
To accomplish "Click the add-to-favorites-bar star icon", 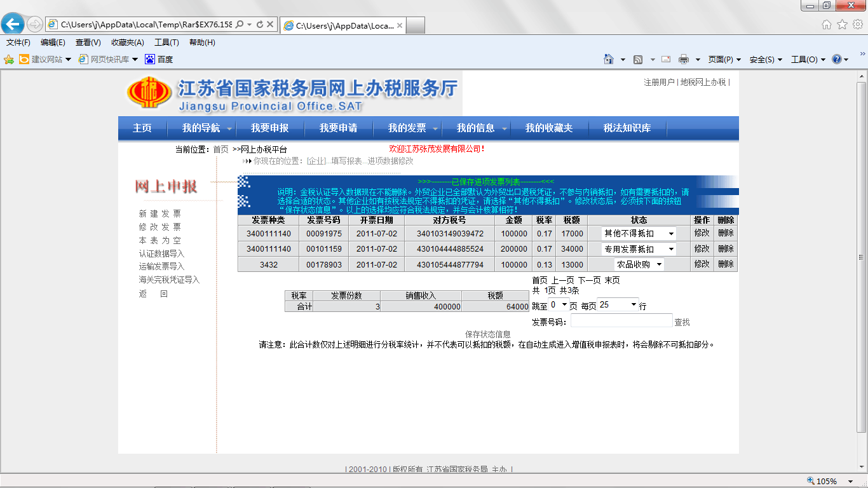I will pyautogui.click(x=9, y=59).
